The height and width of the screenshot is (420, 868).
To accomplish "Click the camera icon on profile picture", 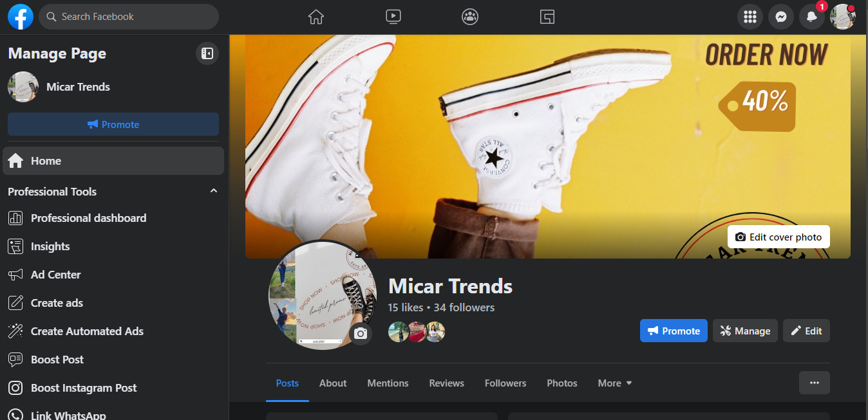I will (361, 333).
